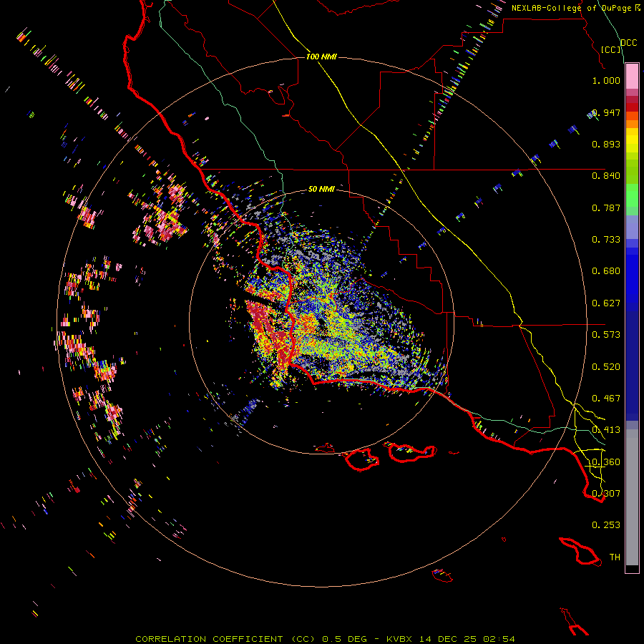Click the 0.627 scale value
This screenshot has width=644, height=644.
coord(606,303)
